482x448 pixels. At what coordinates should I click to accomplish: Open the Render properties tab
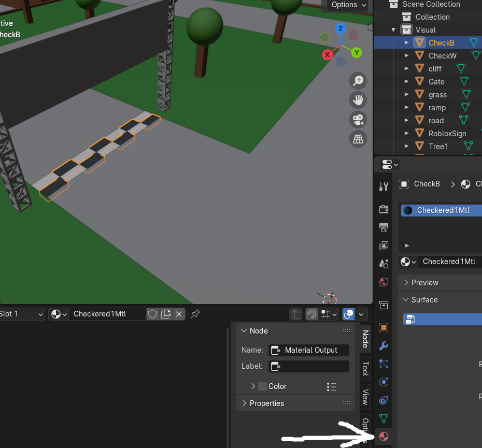384,209
